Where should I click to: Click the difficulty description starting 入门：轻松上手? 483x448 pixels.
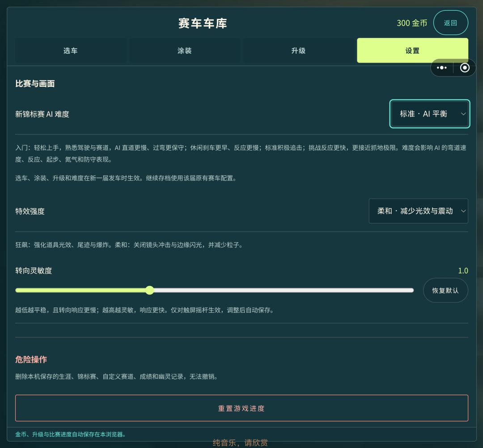click(241, 154)
